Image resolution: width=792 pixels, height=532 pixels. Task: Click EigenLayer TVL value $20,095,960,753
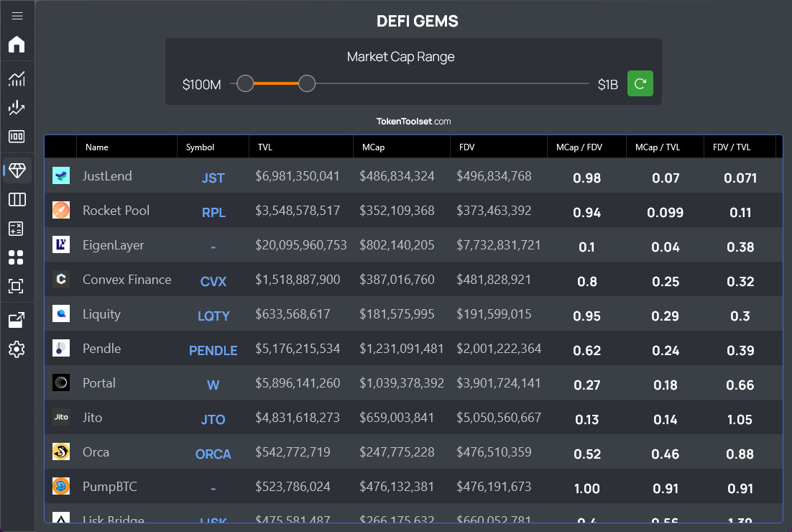tap(301, 245)
